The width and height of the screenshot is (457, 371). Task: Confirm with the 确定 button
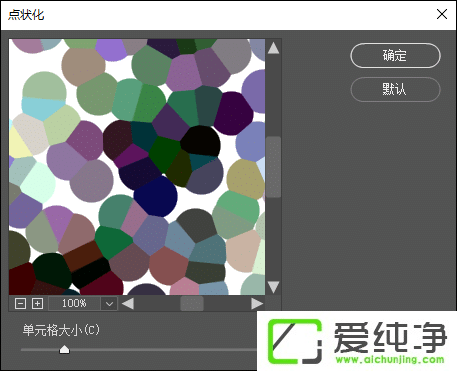(x=395, y=55)
